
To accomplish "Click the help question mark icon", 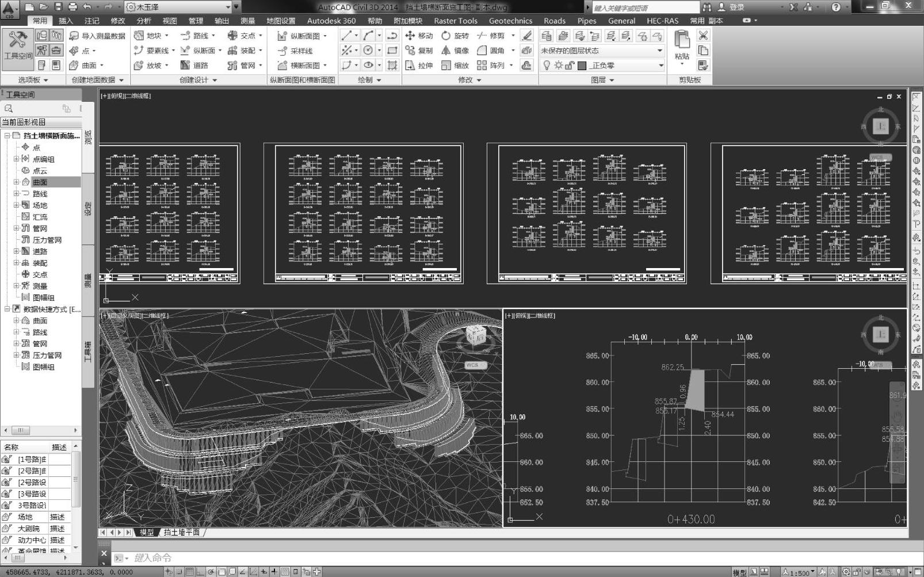I will click(x=836, y=7).
